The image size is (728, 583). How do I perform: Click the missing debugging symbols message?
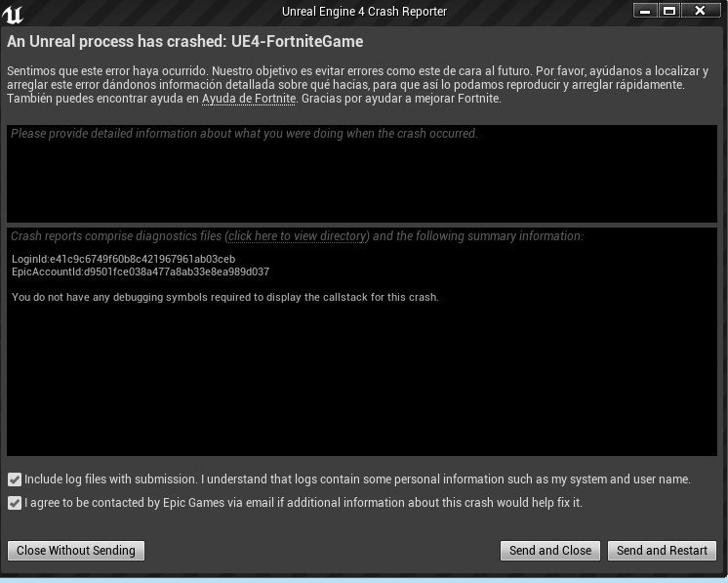[x=225, y=297]
